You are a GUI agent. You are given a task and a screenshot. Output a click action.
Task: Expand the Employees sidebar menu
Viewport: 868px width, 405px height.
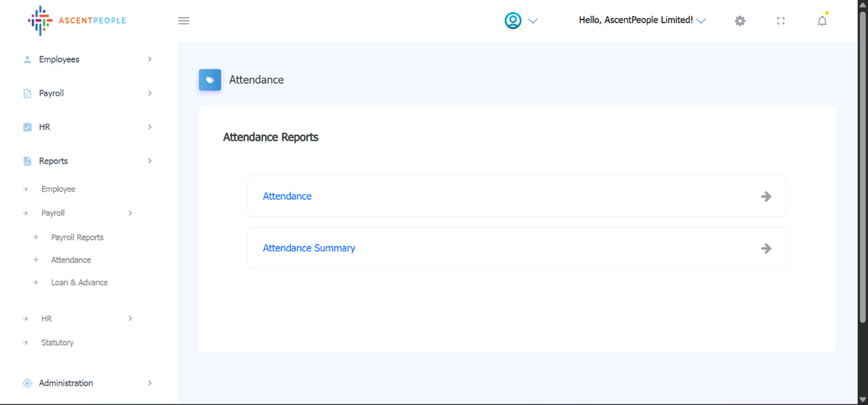(x=59, y=60)
